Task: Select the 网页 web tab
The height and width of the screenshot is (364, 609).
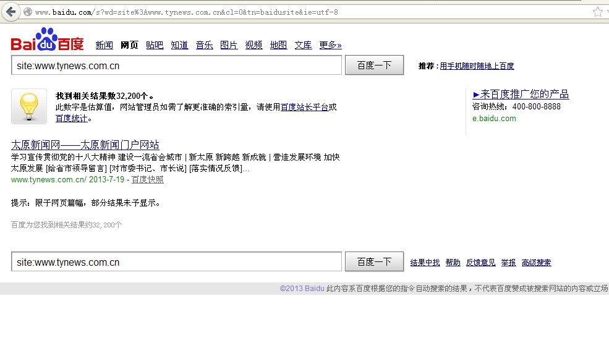Action: [129, 45]
